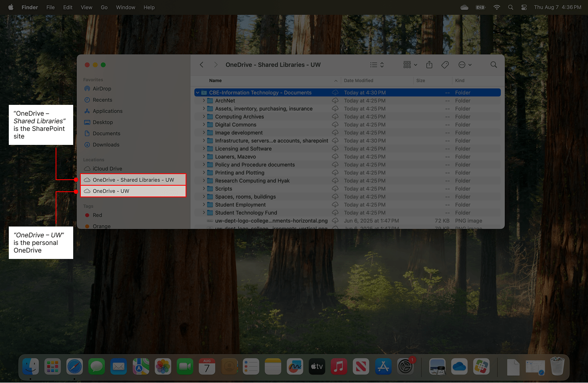This screenshot has width=588, height=383.
Task: Open the View menu in the menu bar
Action: pos(86,7)
